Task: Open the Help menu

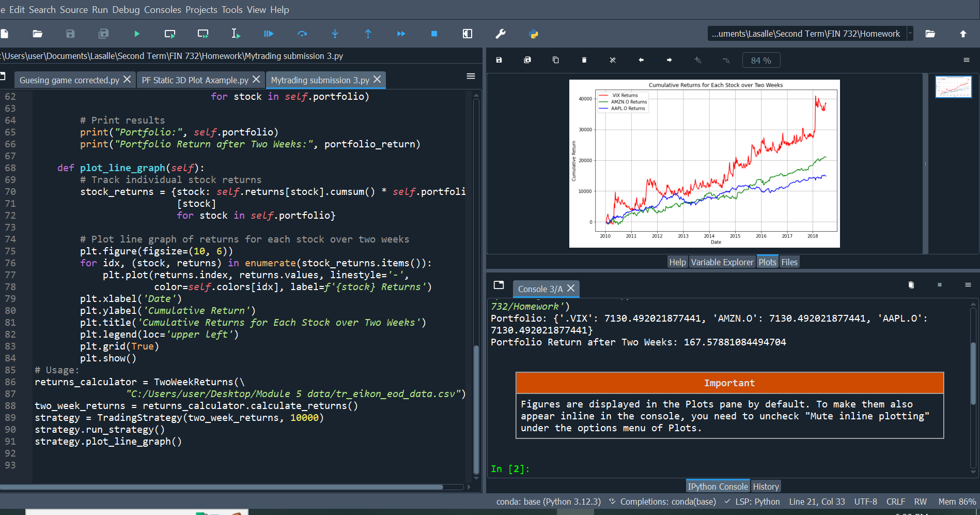Action: tap(279, 9)
